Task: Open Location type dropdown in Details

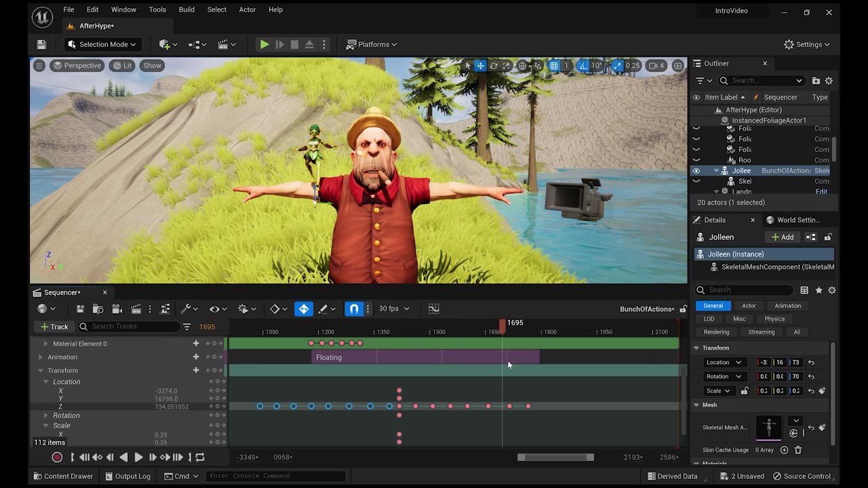Action: point(724,363)
